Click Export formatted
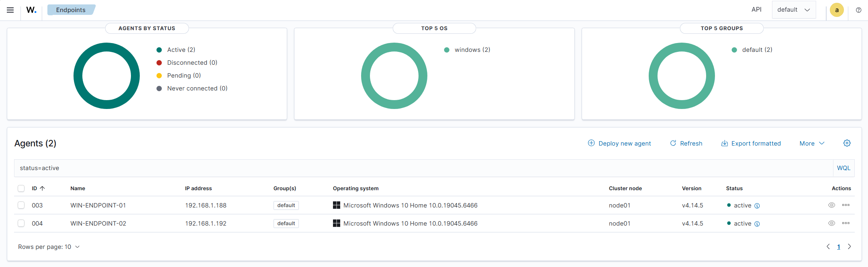 [751, 144]
